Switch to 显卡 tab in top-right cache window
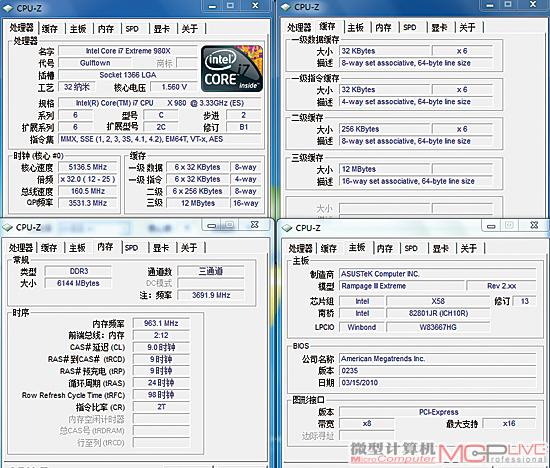Viewport: 550px width, 468px height. point(439,27)
